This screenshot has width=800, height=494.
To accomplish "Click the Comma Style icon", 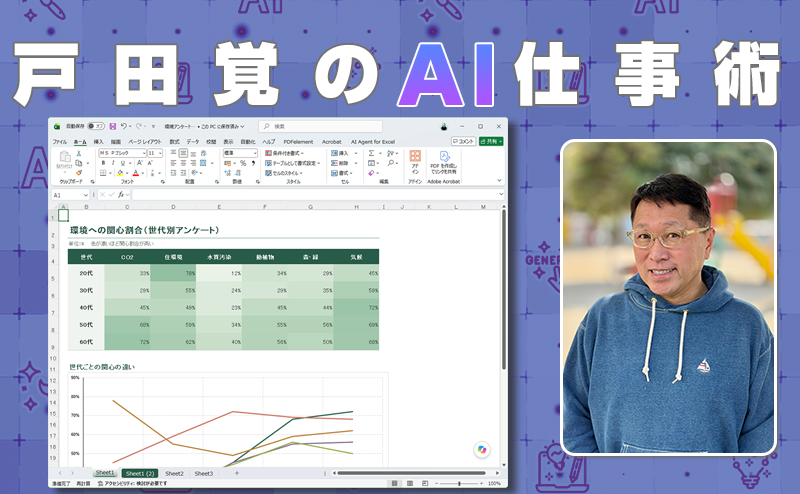I will click(253, 163).
